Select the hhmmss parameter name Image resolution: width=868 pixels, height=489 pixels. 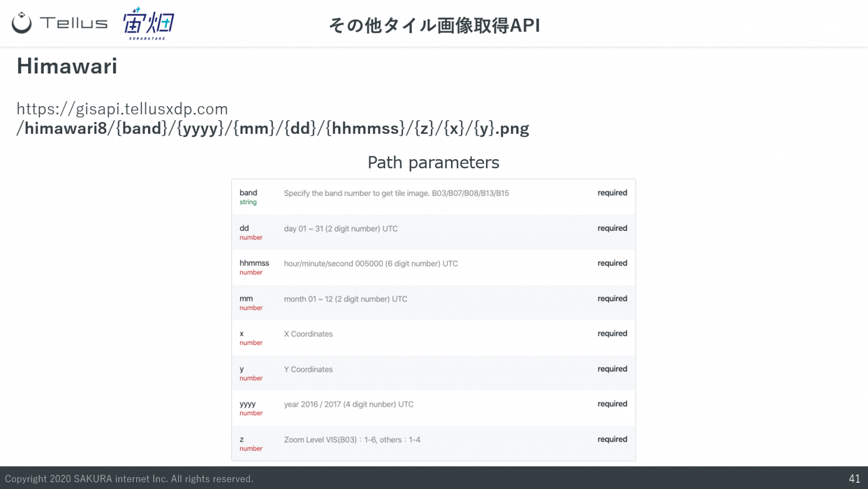254,263
